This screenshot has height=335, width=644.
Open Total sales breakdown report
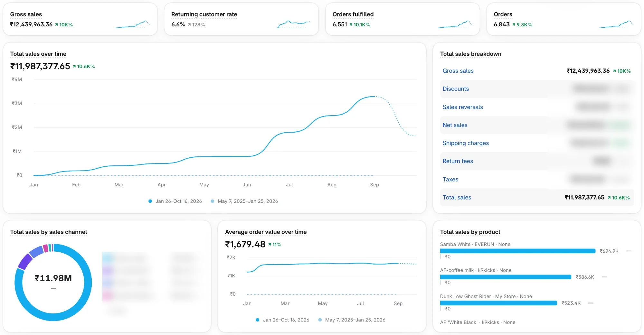pyautogui.click(x=470, y=54)
